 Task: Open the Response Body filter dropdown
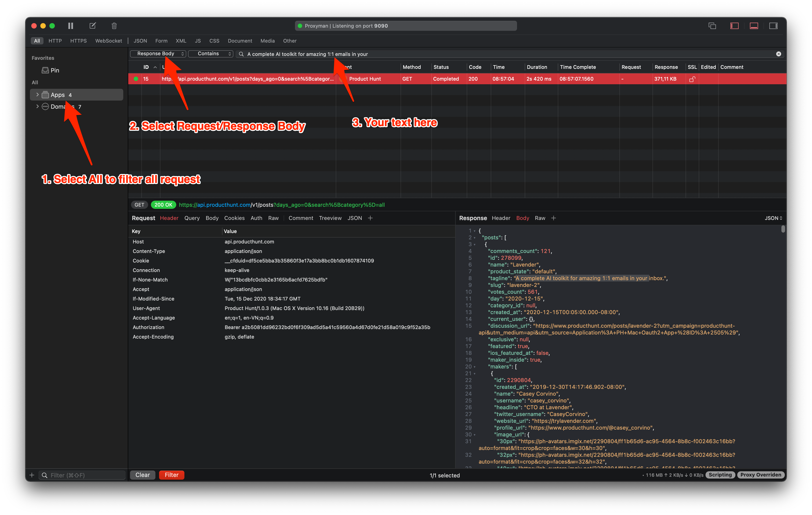[x=158, y=54]
